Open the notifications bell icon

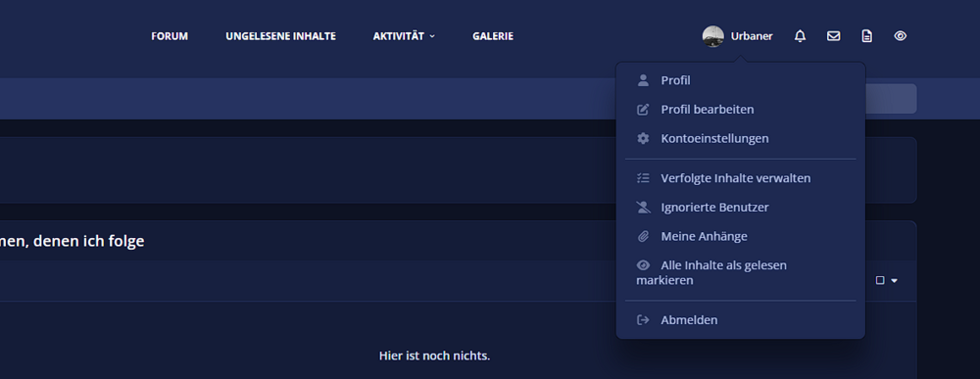800,36
